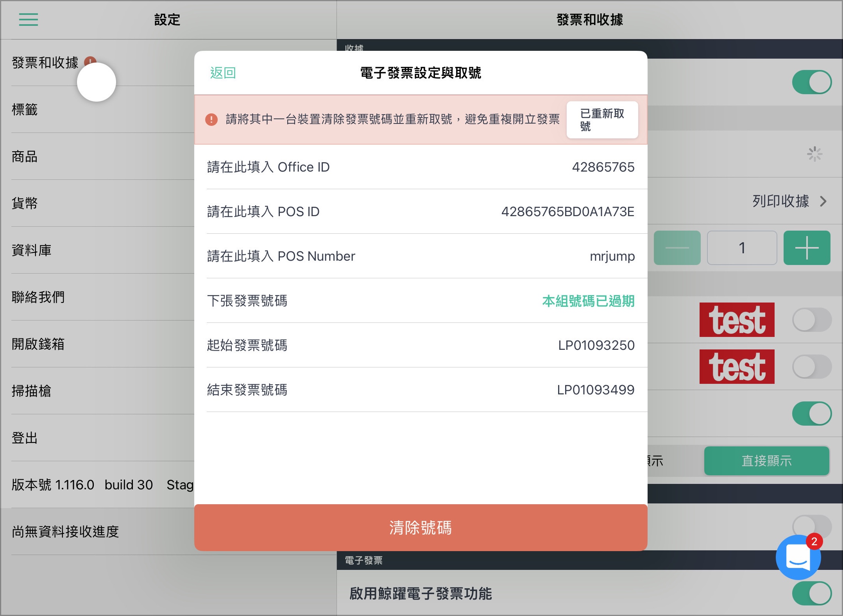Click the red warning icon in banner
Viewport: 843px width, 616px height.
[211, 119]
